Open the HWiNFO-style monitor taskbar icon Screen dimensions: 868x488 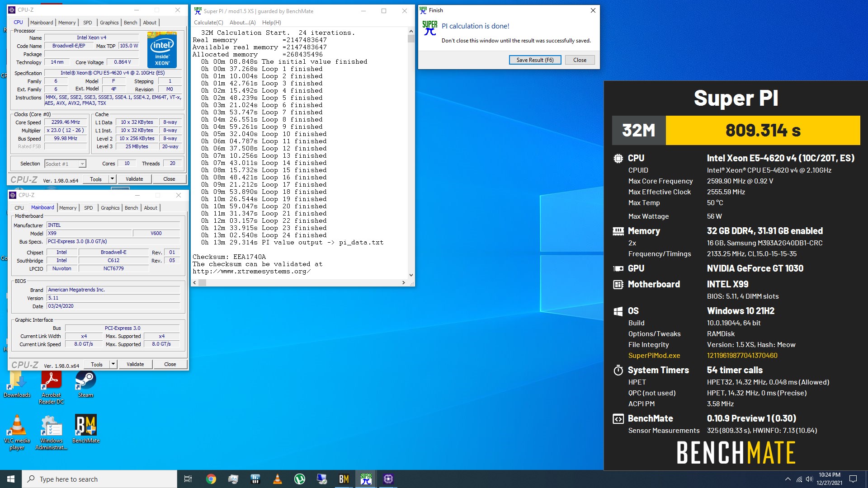[255, 479]
